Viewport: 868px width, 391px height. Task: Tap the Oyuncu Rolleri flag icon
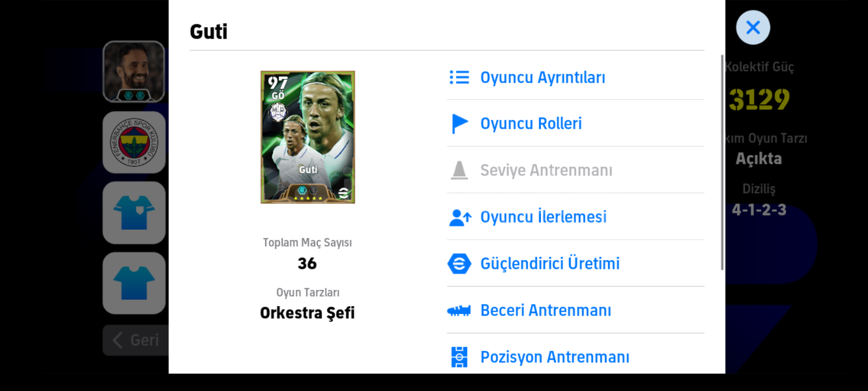click(x=459, y=124)
